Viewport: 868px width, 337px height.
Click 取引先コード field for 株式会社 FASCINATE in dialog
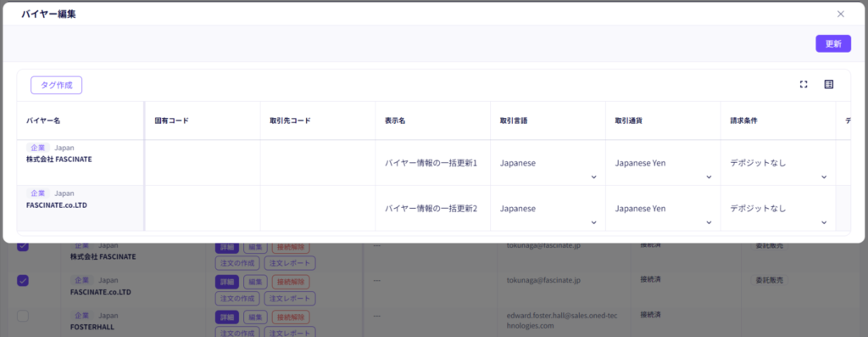(318, 163)
